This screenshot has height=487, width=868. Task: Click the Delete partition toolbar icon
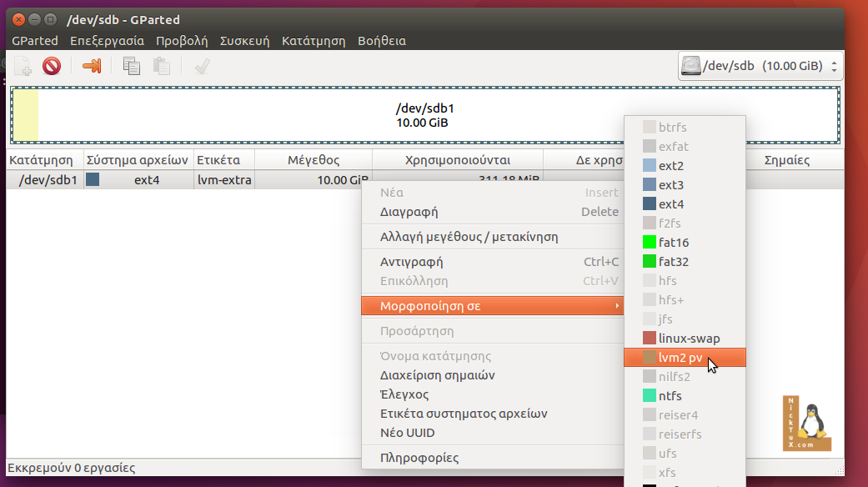click(52, 66)
